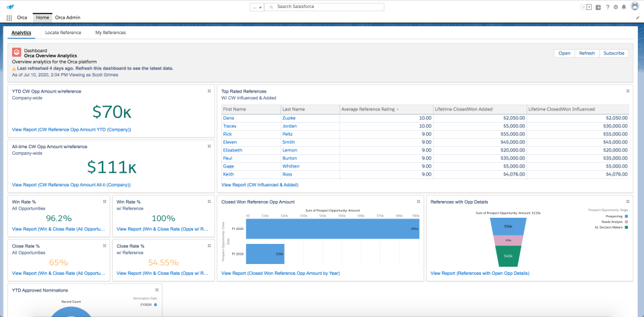Add current page to favorites star
The height and width of the screenshot is (317, 644).
(583, 7)
